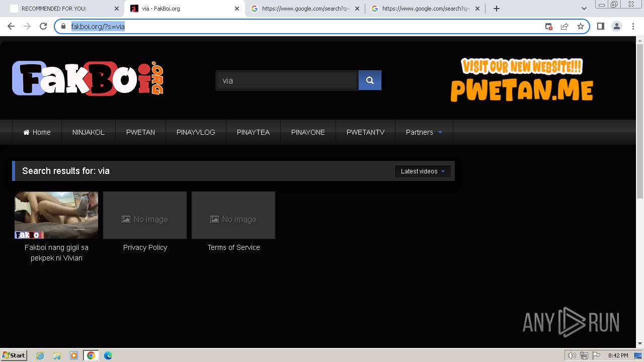Screen dimensions: 644x362
Task: Bookmark this page with the star icon
Action: pyautogui.click(x=580, y=26)
